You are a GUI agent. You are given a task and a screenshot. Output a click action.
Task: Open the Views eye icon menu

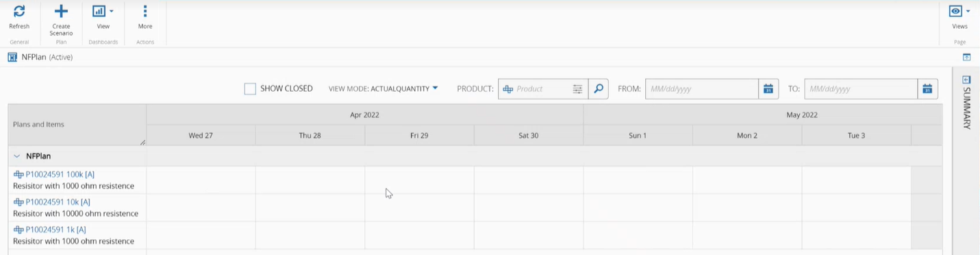click(x=955, y=11)
